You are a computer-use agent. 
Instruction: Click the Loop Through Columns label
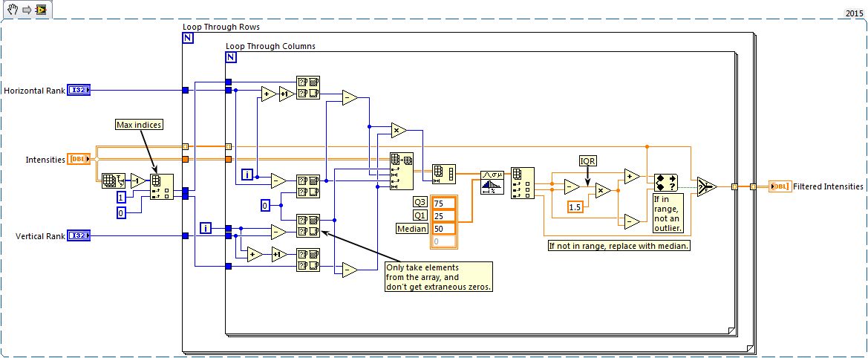click(x=271, y=46)
